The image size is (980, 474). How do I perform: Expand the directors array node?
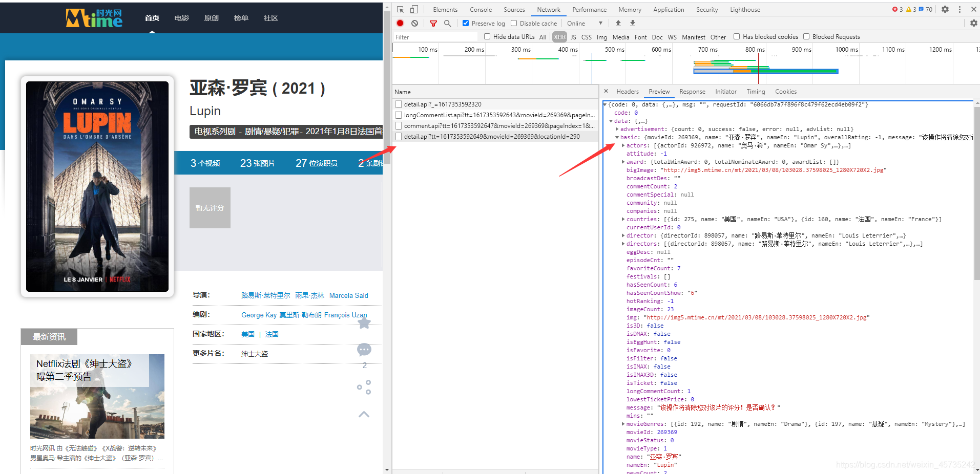click(x=623, y=244)
